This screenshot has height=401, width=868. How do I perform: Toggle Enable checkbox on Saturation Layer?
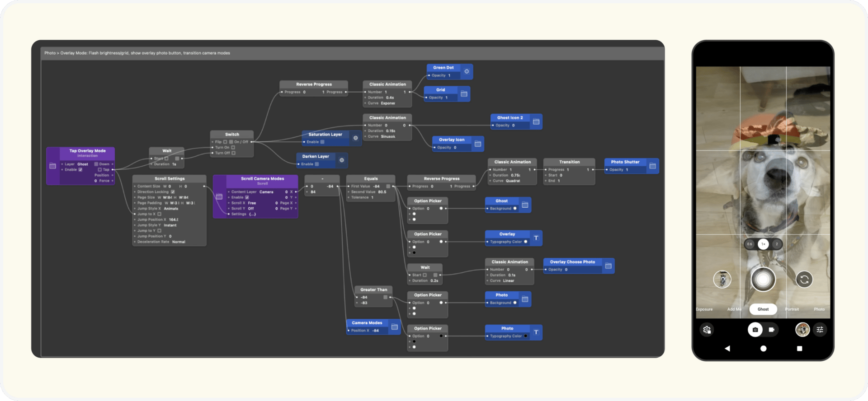point(322,142)
